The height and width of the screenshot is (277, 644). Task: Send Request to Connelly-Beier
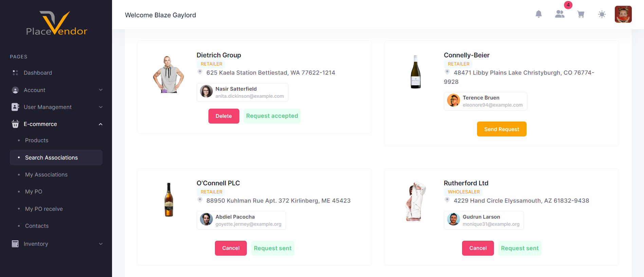pos(501,129)
